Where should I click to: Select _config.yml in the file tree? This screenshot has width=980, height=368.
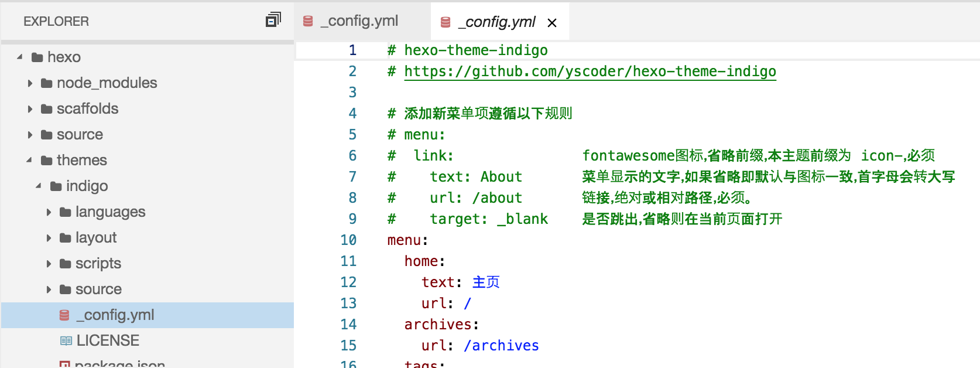pos(148,315)
